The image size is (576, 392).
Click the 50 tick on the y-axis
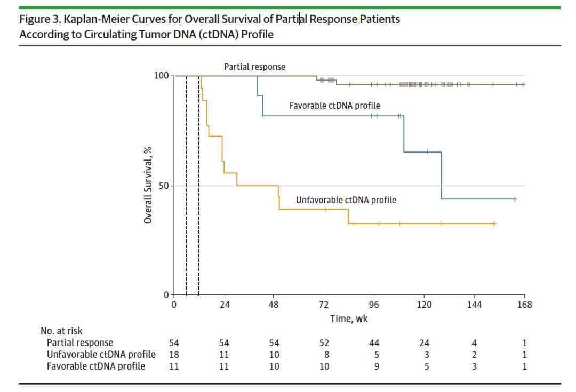(164, 186)
